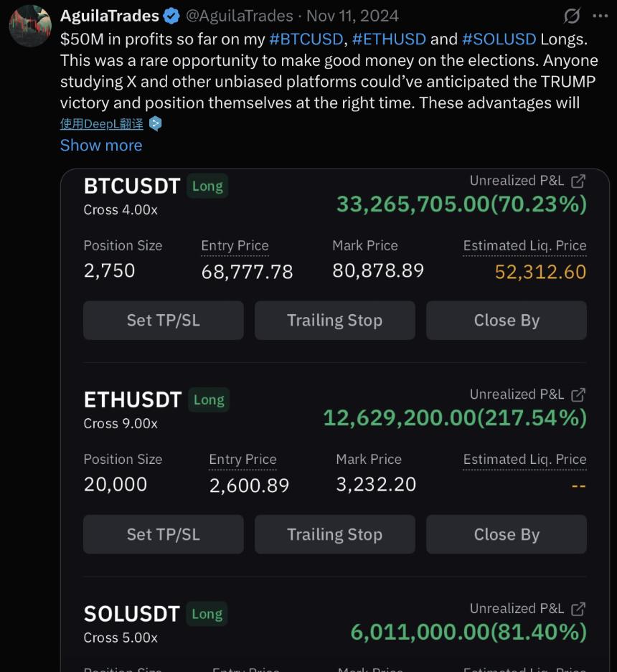Open the #SOLUSD hashtag link
The image size is (617, 672).
tap(499, 39)
